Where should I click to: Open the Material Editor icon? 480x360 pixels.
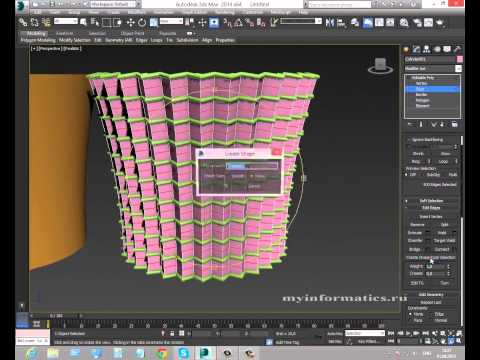[404, 22]
